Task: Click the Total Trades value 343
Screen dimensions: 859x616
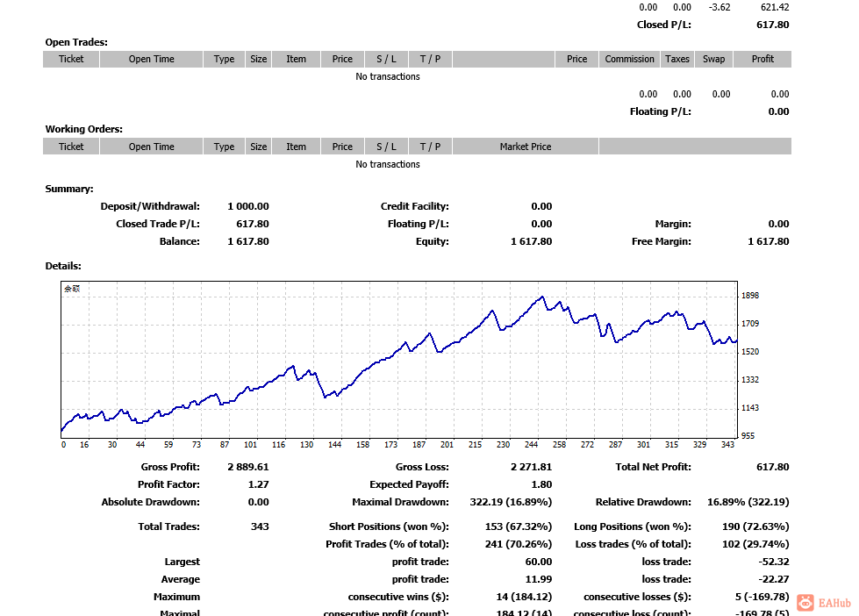Action: coord(260,527)
